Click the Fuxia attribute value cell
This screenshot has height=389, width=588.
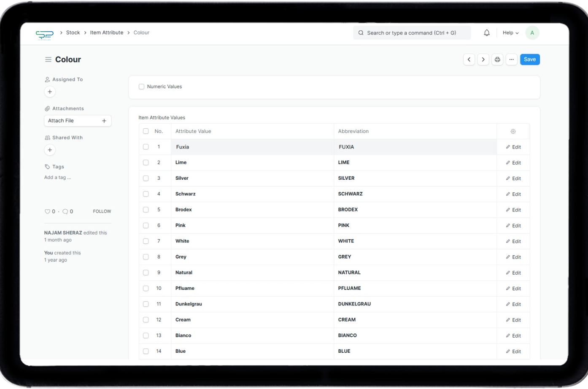coord(252,147)
